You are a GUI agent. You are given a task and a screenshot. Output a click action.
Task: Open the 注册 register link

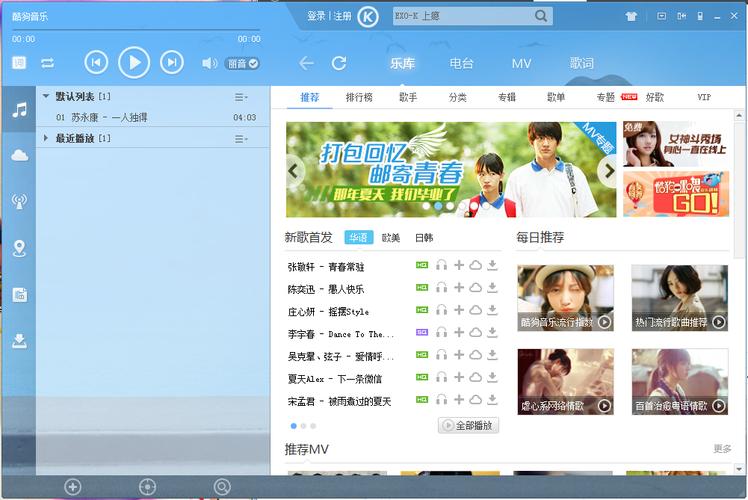(342, 16)
